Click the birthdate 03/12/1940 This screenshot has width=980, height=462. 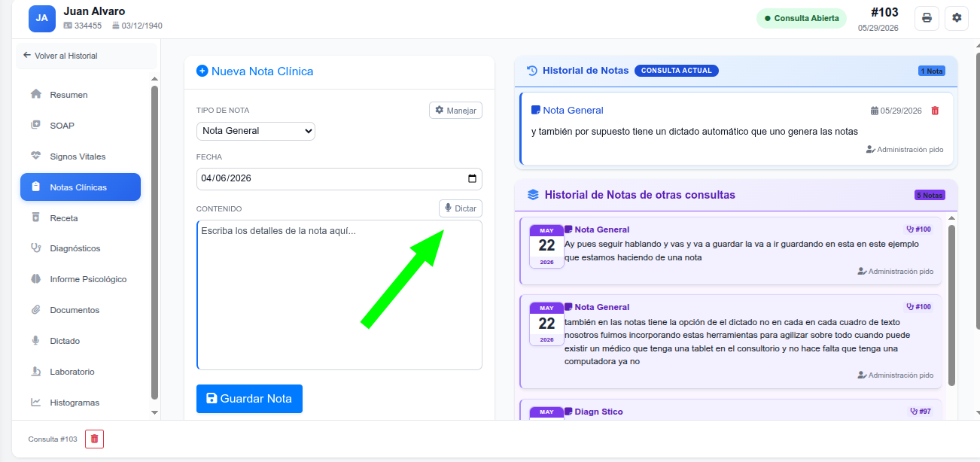pos(142,26)
